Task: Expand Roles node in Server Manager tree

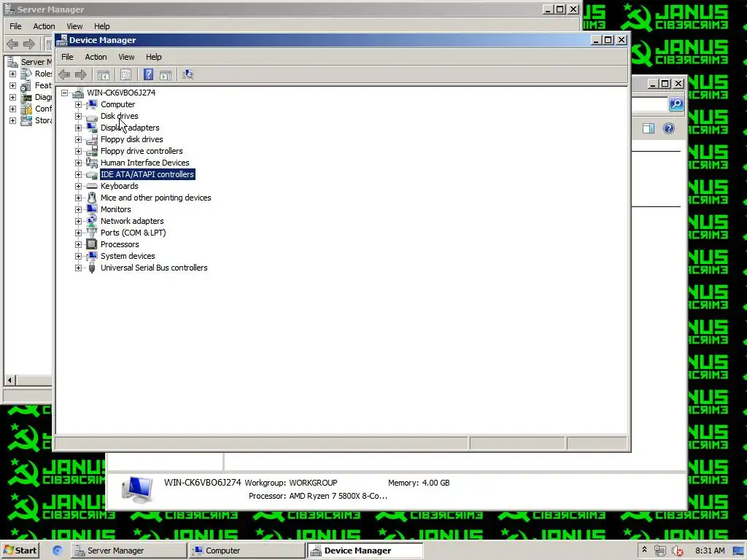Action: pyautogui.click(x=13, y=74)
